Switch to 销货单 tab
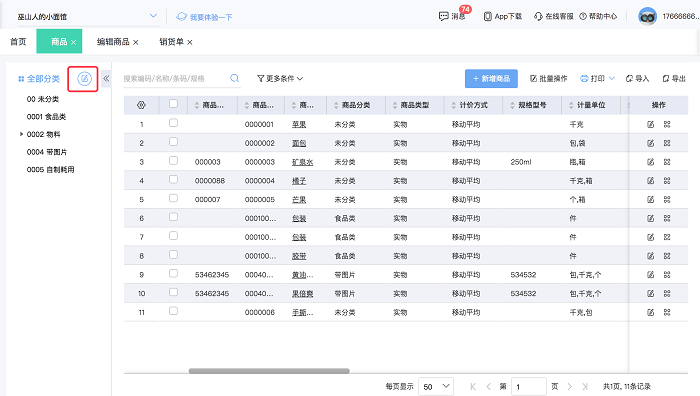The image size is (700, 396). [171, 42]
